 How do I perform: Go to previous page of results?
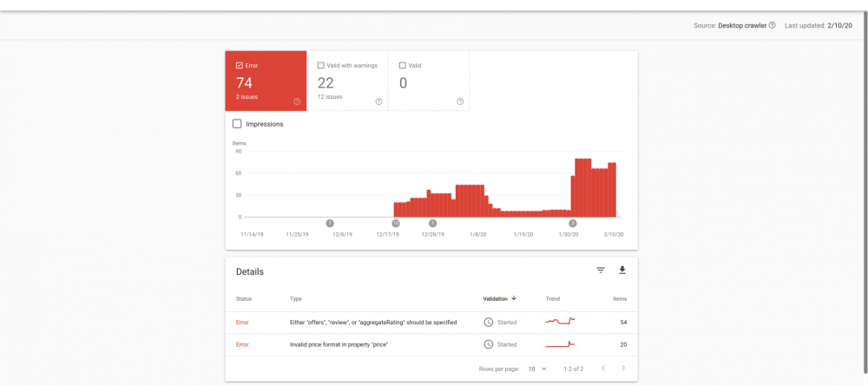pyautogui.click(x=603, y=369)
